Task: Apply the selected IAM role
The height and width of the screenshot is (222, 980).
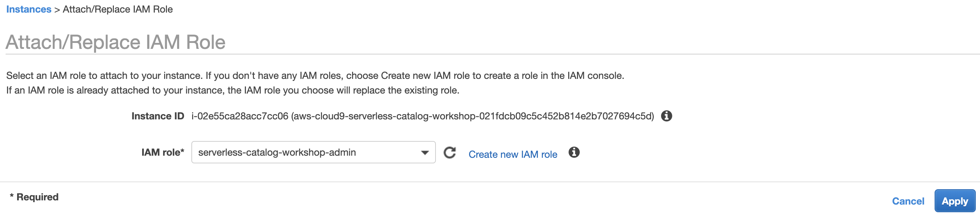Action: click(955, 201)
